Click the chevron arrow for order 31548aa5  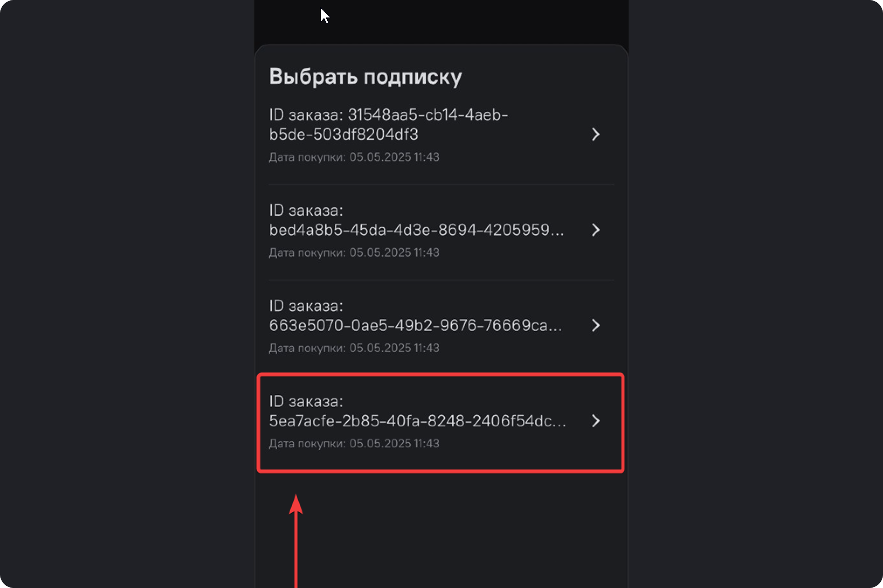pyautogui.click(x=595, y=134)
